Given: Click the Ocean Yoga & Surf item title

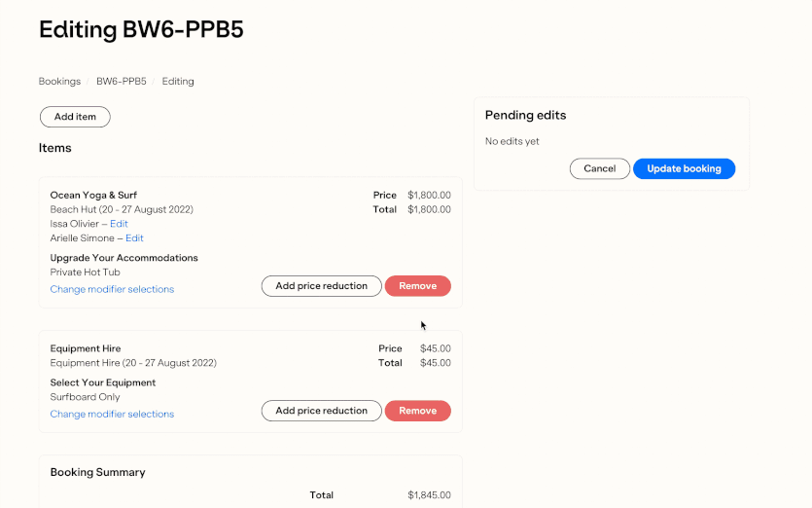Looking at the screenshot, I should coord(93,196).
